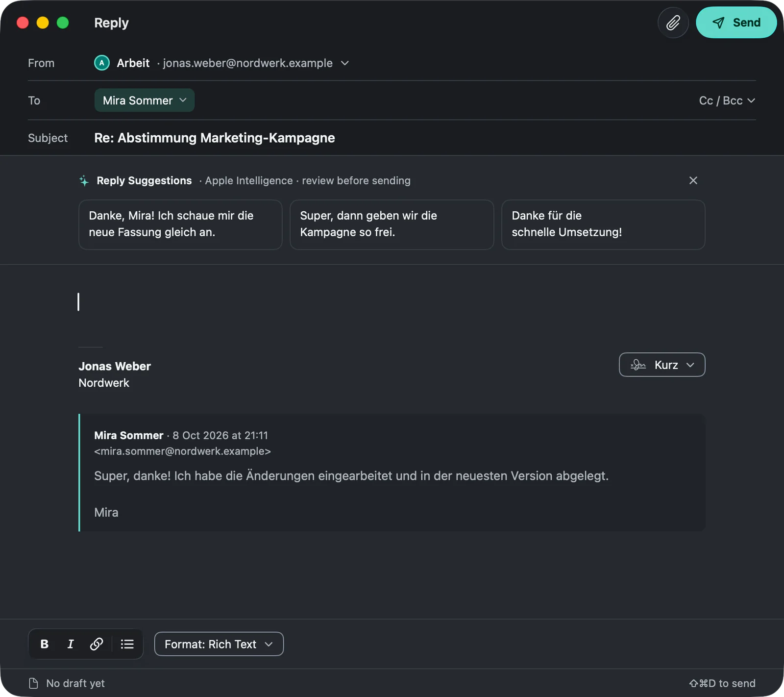784x697 pixels.
Task: Attach a file with the paperclip icon
Action: (x=673, y=23)
